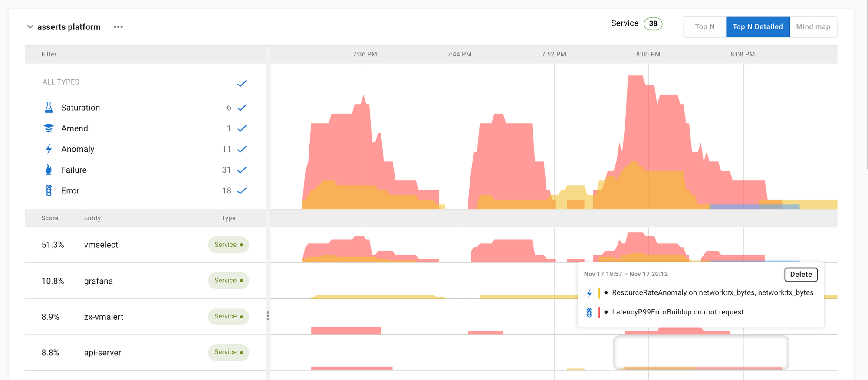Click the Amend layers icon
The width and height of the screenshot is (868, 380).
coord(49,128)
